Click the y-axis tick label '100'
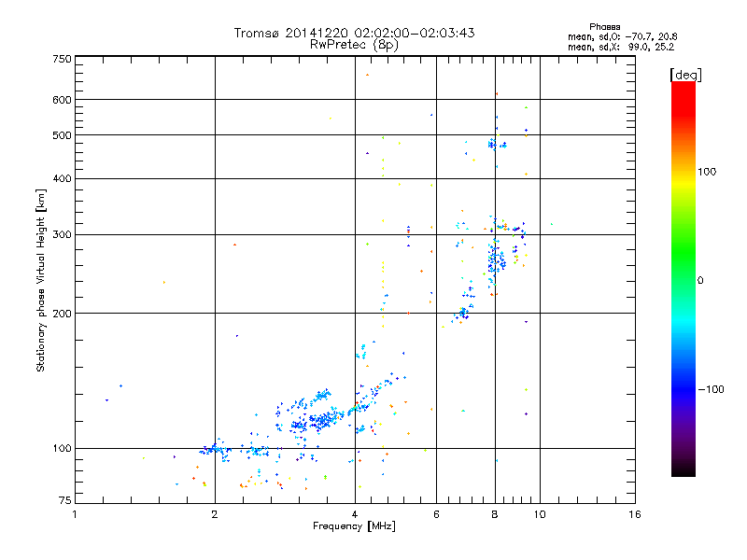Screen dimensions: 747x560 [x=62, y=448]
